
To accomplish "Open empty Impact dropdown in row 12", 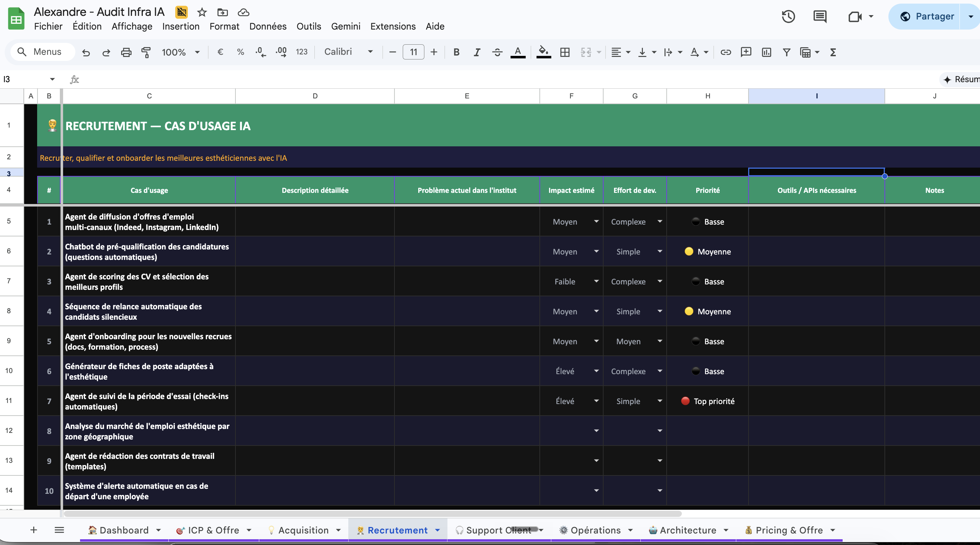I will click(x=596, y=430).
